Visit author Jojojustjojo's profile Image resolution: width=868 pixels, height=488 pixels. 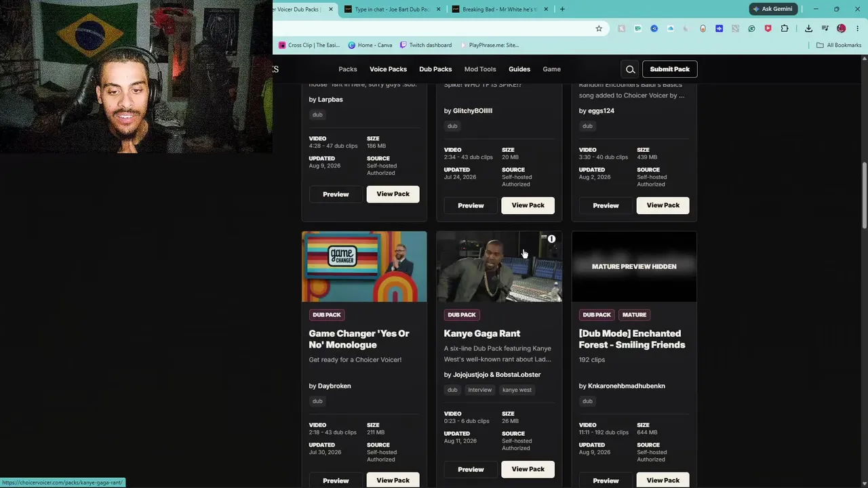pos(471,375)
